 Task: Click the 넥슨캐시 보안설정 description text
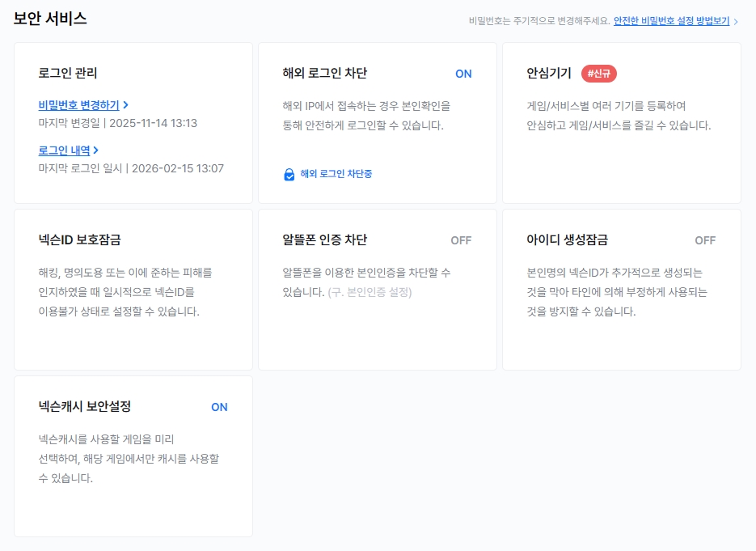point(129,459)
